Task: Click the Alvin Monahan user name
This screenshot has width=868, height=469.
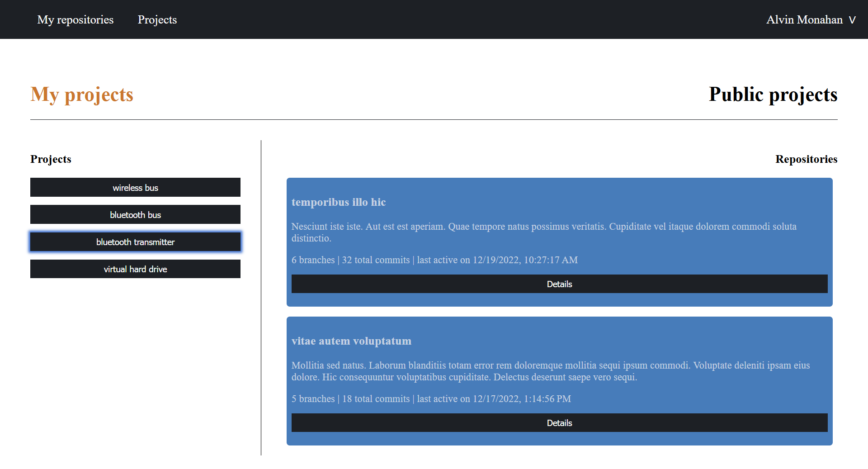Action: tap(804, 19)
